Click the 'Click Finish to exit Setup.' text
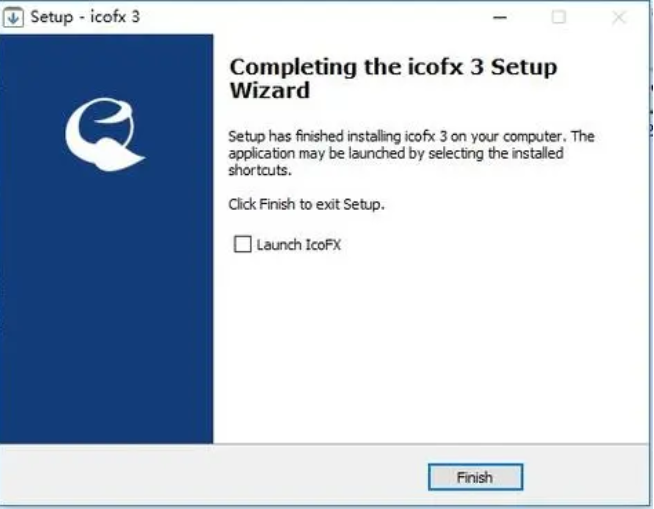Viewport: 654px width, 509px height. (306, 204)
